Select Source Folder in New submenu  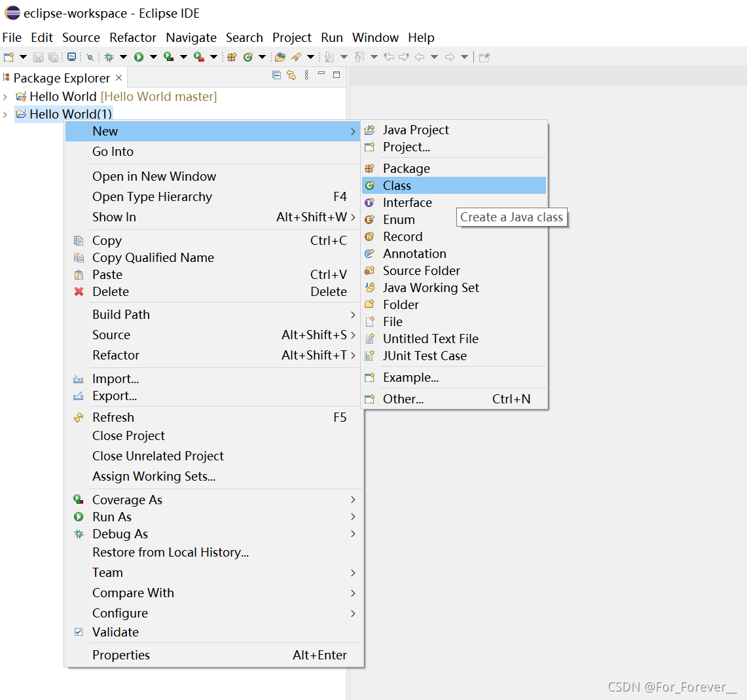point(454,270)
